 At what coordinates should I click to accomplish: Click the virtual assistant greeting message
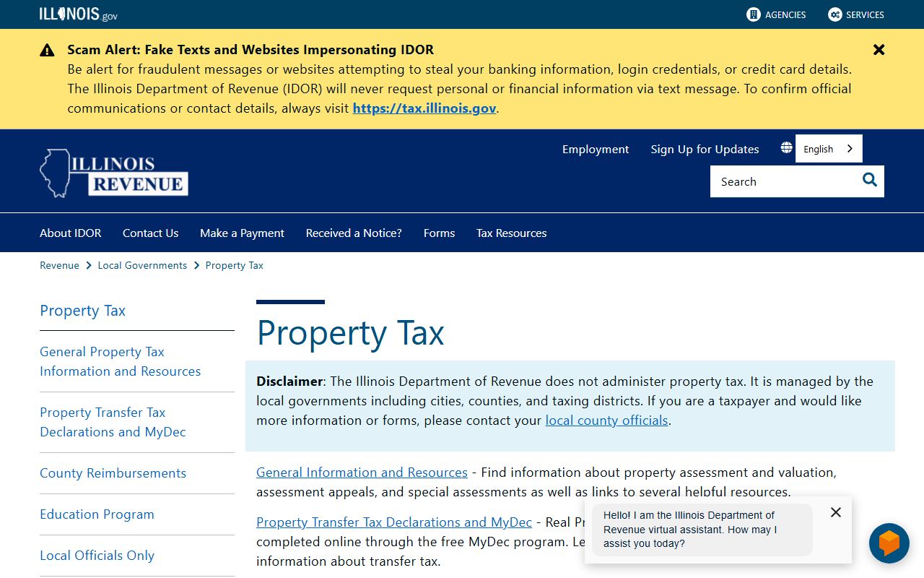click(x=702, y=530)
